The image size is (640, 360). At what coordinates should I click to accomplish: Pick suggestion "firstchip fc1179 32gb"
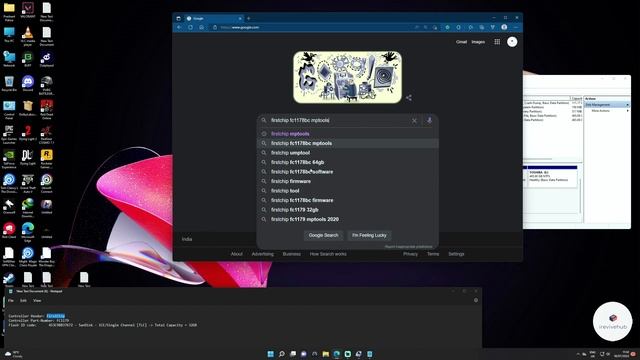tap(347, 210)
